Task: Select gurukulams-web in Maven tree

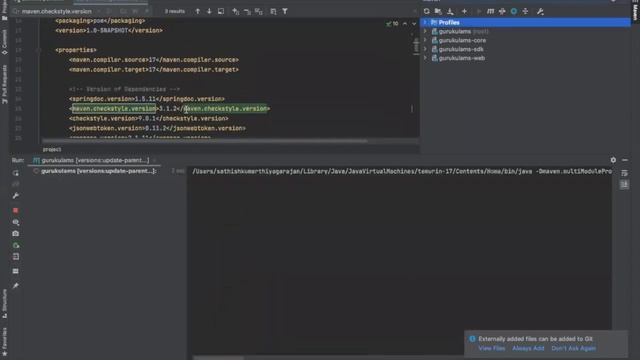Action: tap(462, 58)
